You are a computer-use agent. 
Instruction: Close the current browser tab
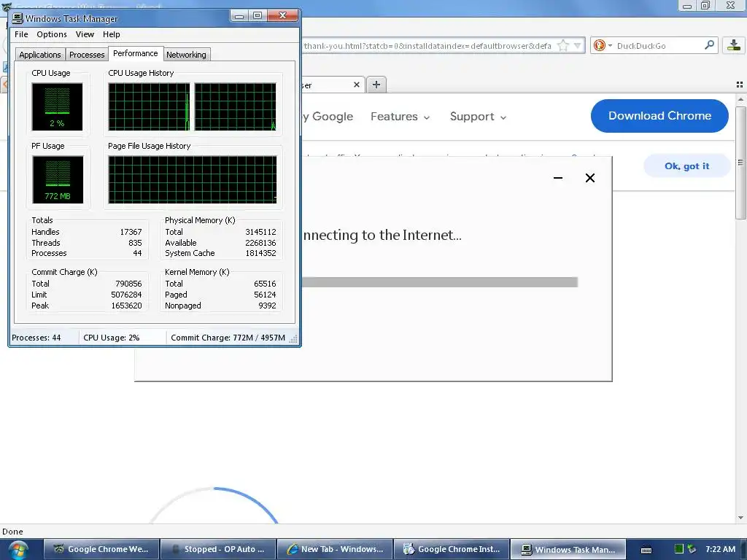coord(356,85)
